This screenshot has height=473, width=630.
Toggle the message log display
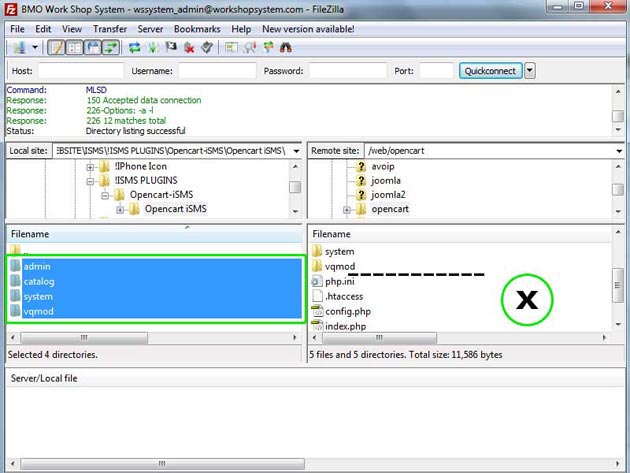(x=57, y=48)
